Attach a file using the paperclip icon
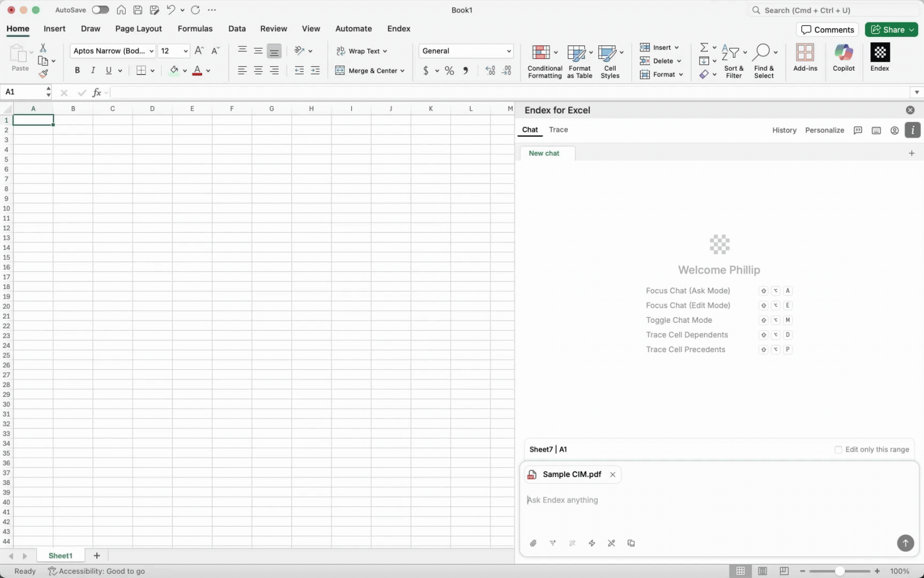Screen dimensions: 924x578 [533, 543]
